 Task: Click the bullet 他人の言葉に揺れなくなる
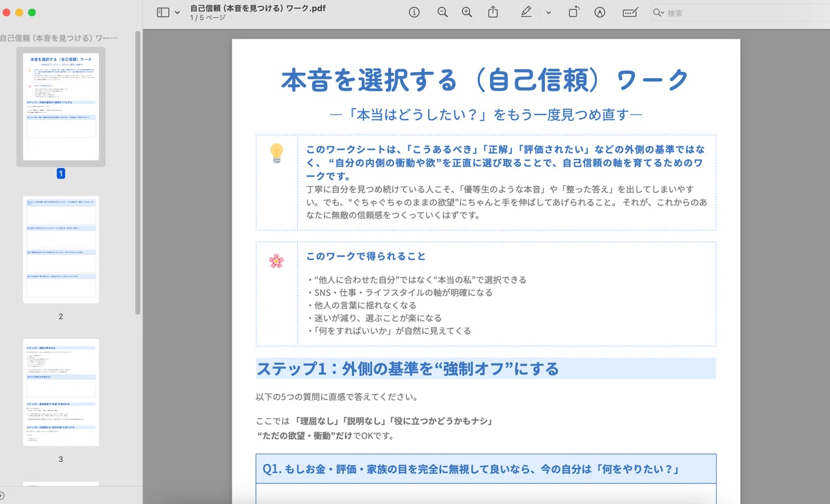362,305
